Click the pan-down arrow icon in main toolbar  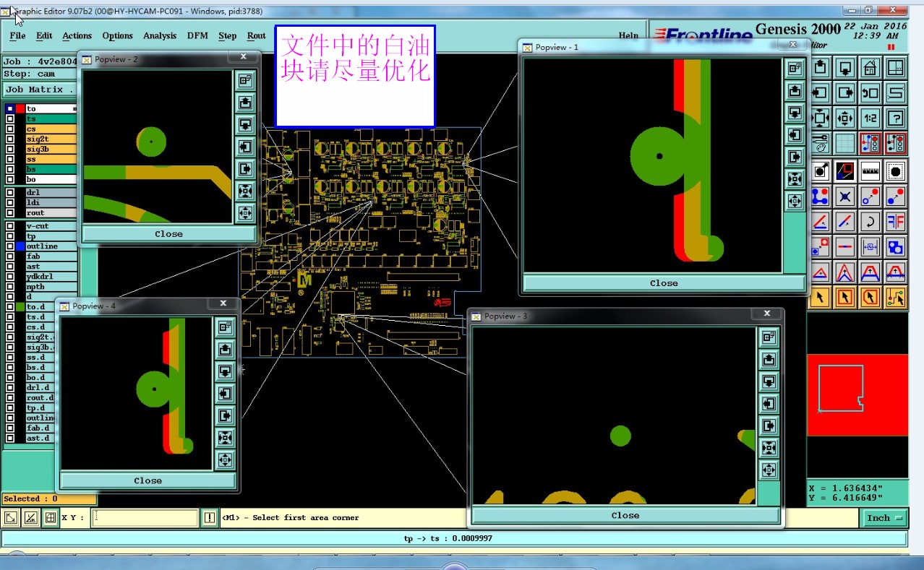845,68
